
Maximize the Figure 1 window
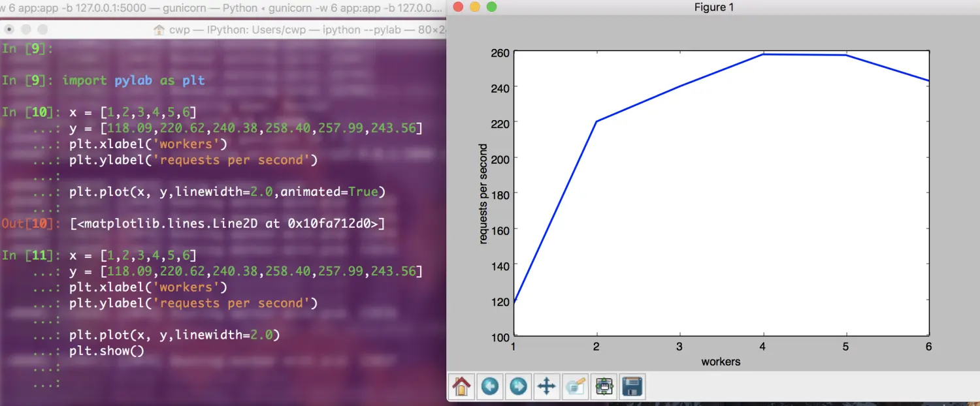click(491, 7)
